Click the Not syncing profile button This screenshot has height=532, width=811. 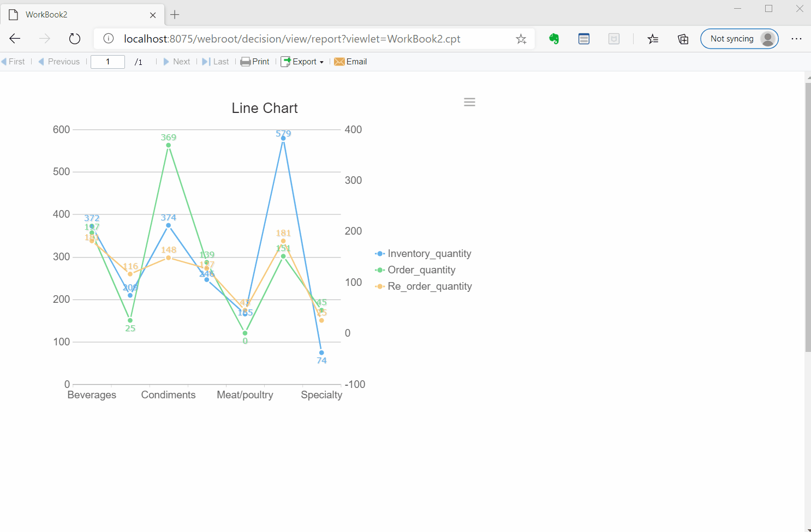(739, 39)
